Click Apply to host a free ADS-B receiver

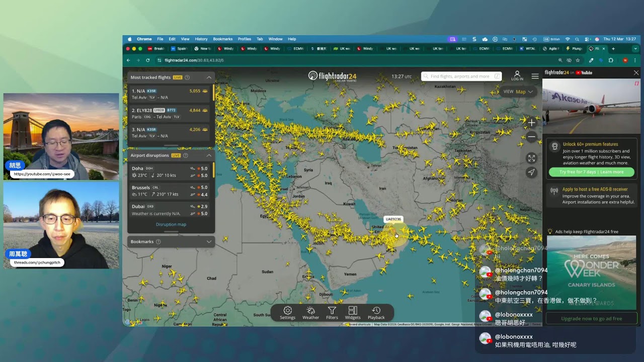coord(595,190)
